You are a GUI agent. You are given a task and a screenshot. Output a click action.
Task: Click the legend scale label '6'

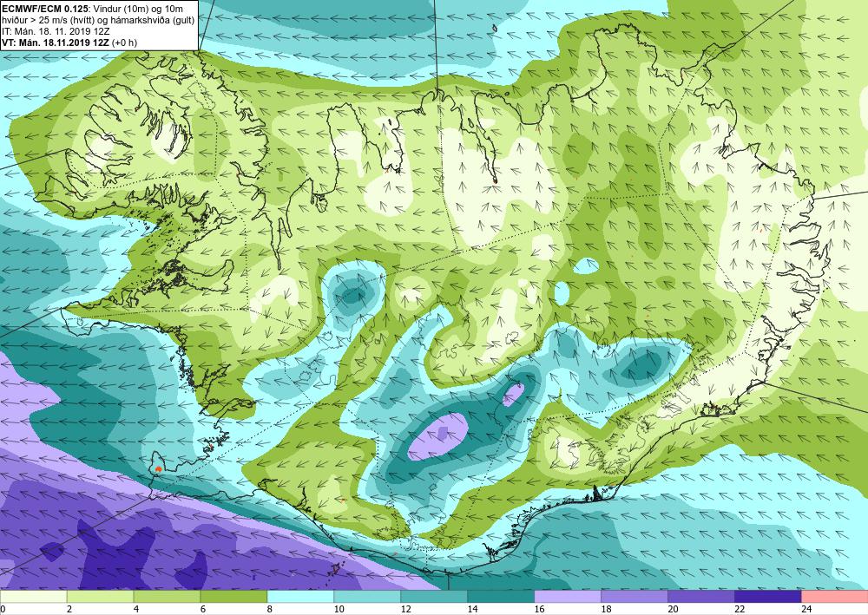(203, 609)
